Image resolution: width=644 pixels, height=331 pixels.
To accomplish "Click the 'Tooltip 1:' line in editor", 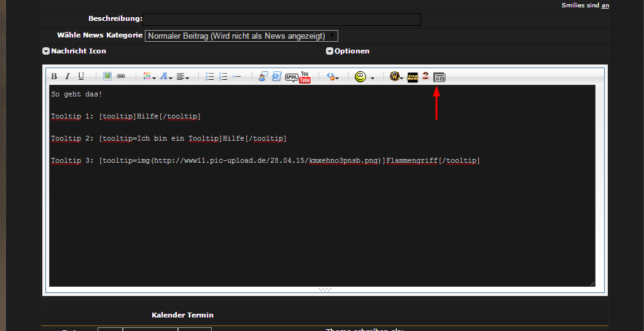I will click(126, 116).
